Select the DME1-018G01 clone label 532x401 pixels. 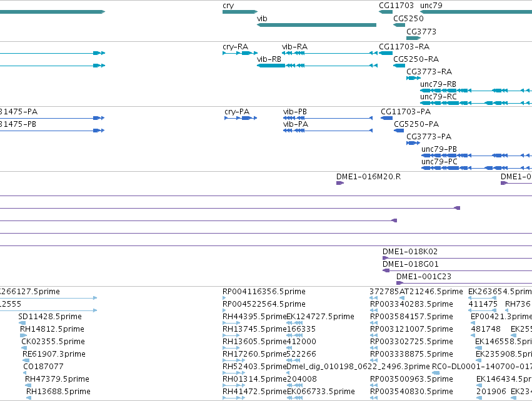coord(411,264)
